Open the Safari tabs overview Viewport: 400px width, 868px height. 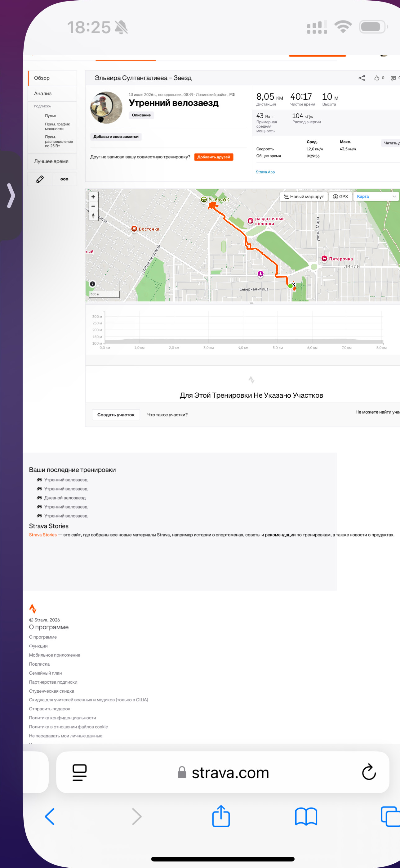(x=391, y=816)
